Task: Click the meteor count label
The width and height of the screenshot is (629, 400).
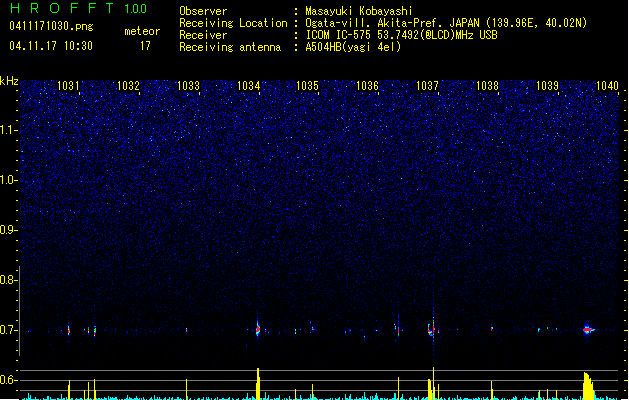Action: pos(142,31)
